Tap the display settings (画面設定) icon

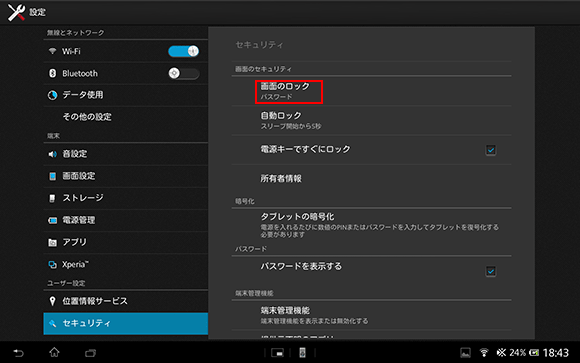tap(52, 176)
